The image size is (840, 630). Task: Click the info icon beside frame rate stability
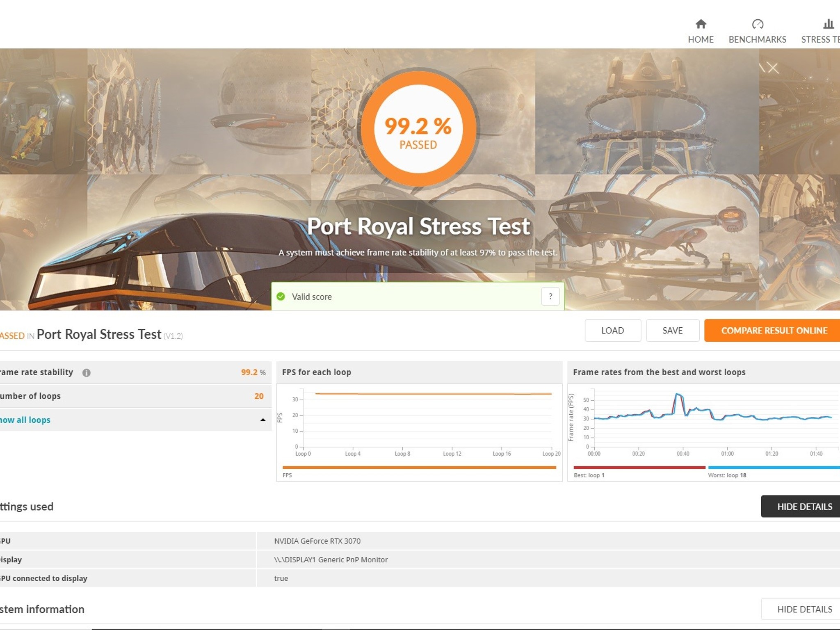pos(86,372)
